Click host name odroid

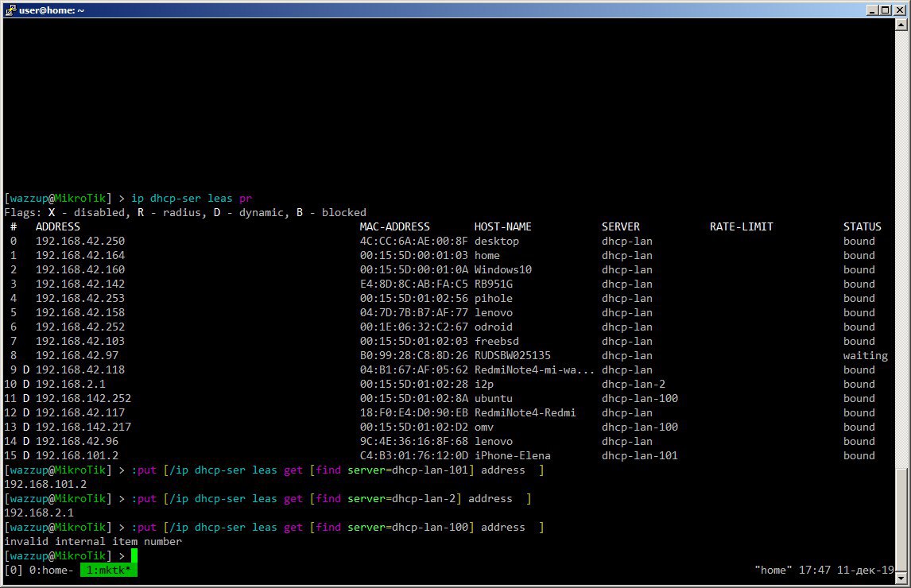coord(494,327)
